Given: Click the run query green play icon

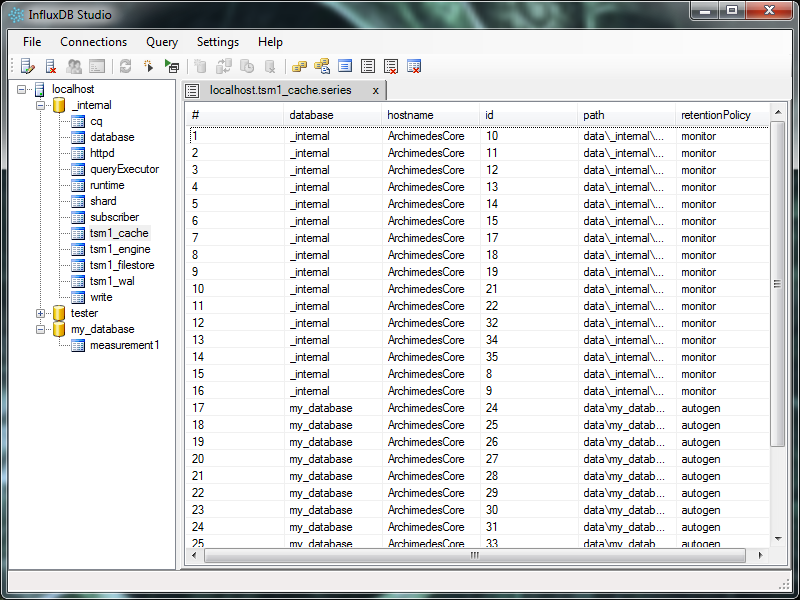Looking at the screenshot, I should pyautogui.click(x=172, y=66).
